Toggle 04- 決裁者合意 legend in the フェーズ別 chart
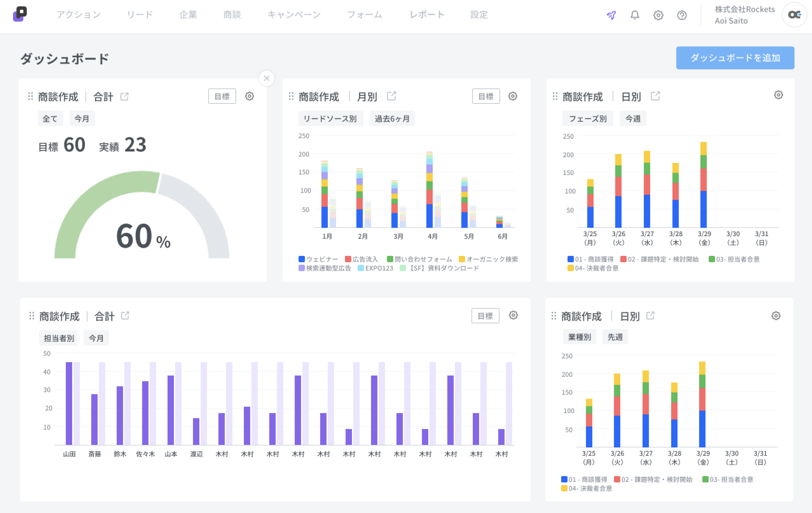Screen dimensions: 812x513 click(593, 268)
